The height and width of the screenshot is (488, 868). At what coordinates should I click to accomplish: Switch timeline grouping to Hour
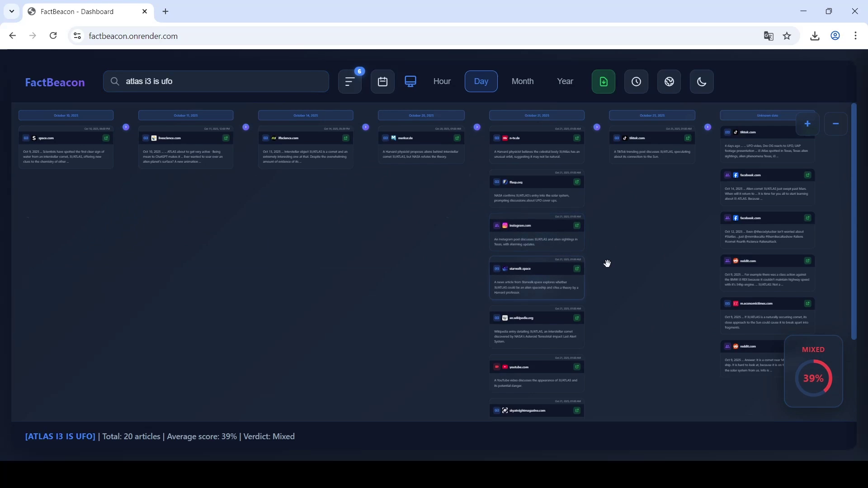(x=442, y=81)
